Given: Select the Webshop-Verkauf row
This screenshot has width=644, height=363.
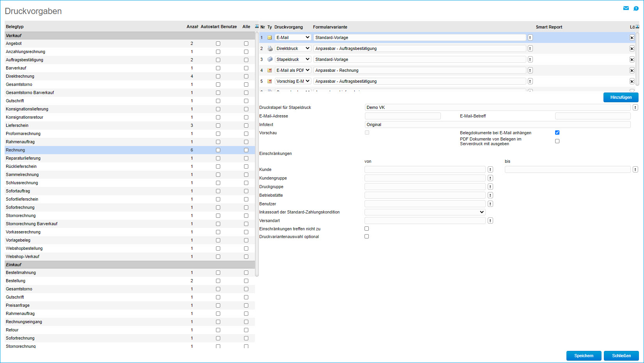Looking at the screenshot, I should point(130,256).
